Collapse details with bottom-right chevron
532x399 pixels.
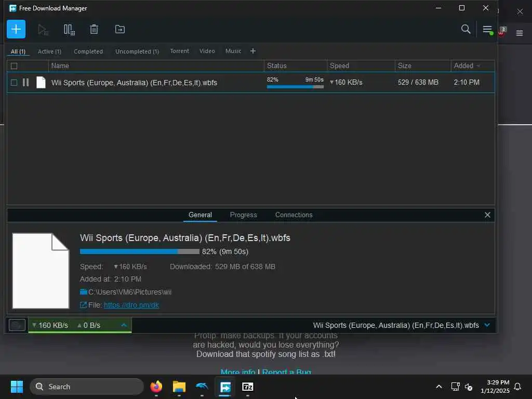coord(487,325)
